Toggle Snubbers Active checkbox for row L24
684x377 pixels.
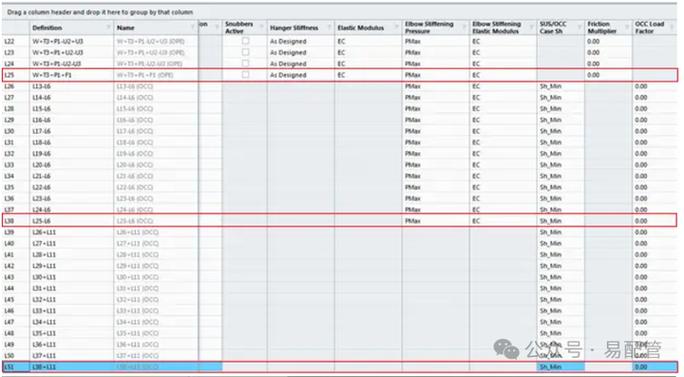(246, 63)
